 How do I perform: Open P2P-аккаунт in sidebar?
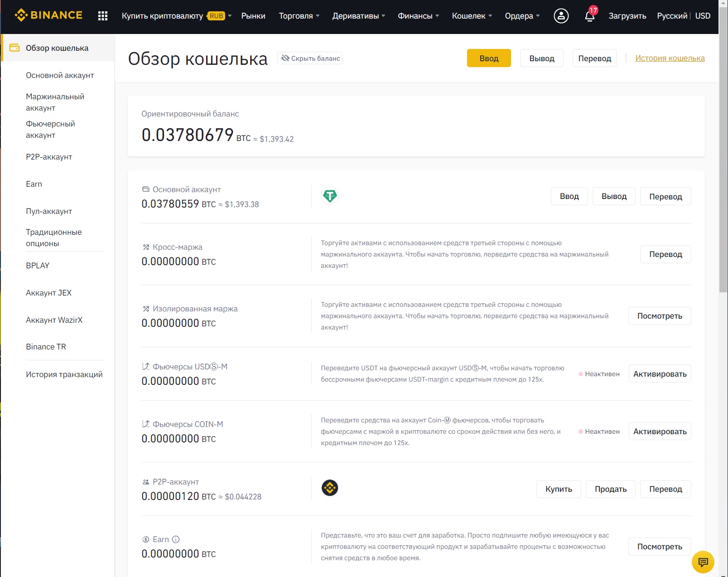(49, 157)
